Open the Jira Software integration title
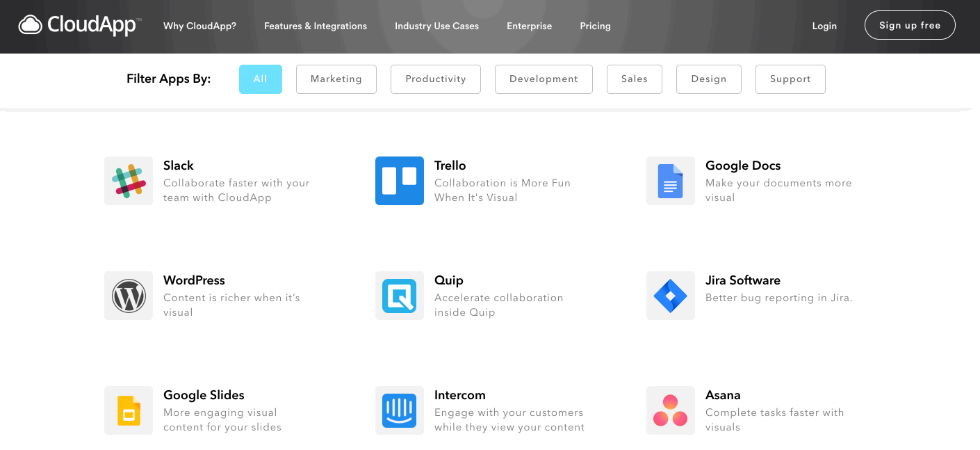Image resolution: width=980 pixels, height=450 pixels. tap(743, 280)
